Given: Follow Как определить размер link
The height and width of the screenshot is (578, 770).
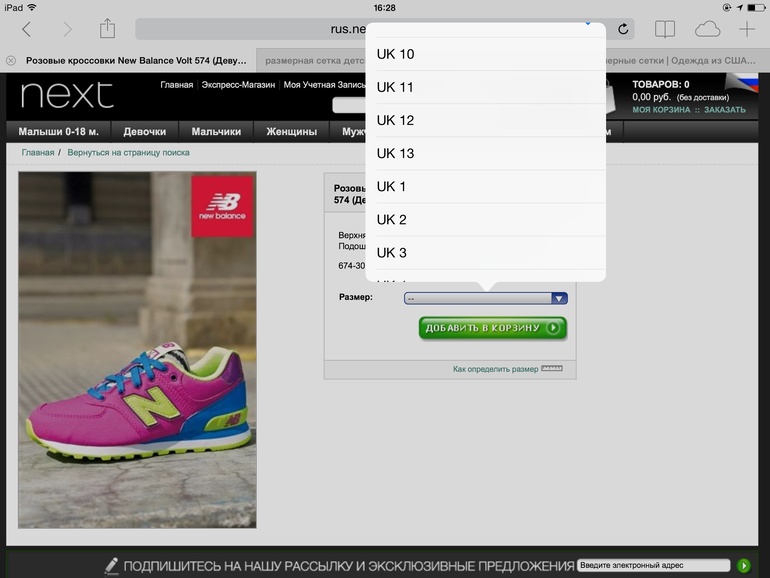Looking at the screenshot, I should tap(495, 369).
